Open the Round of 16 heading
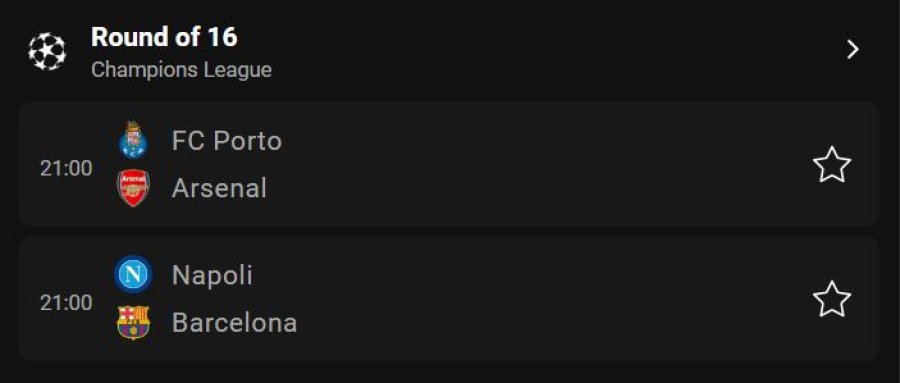Viewport: 900px width, 383px height. click(x=164, y=37)
